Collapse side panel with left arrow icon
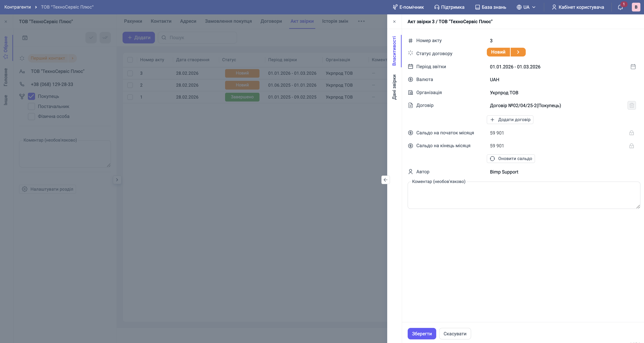Viewport: 644px width, 343px height. (385, 180)
